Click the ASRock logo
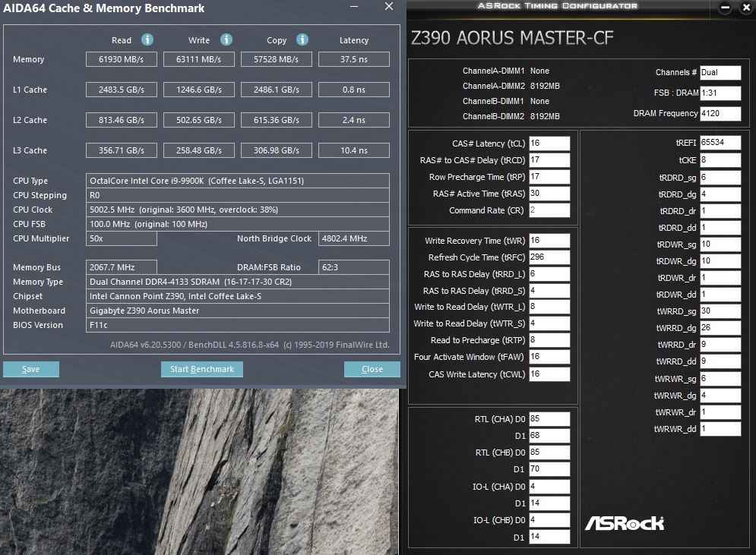The image size is (756, 555). pos(625,523)
